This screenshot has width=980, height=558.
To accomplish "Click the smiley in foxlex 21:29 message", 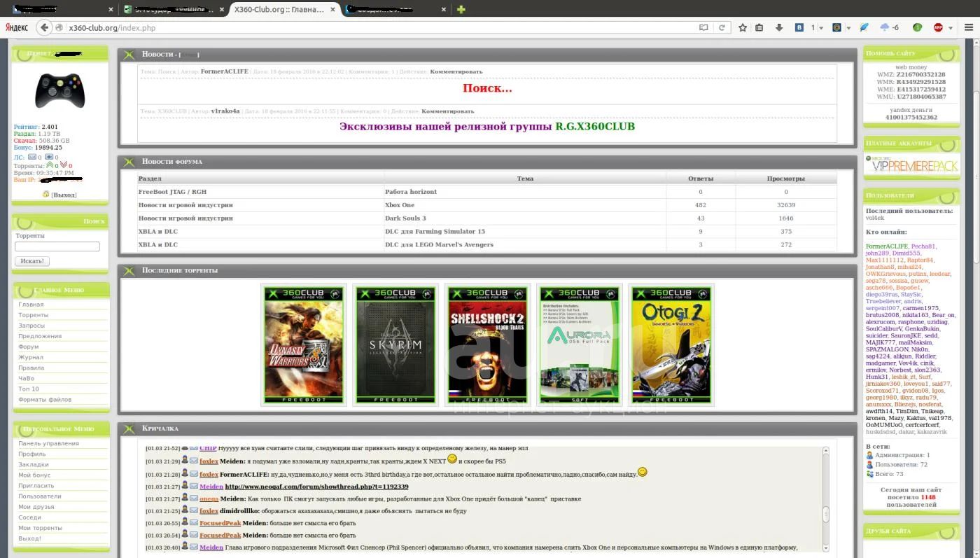I will [452, 459].
